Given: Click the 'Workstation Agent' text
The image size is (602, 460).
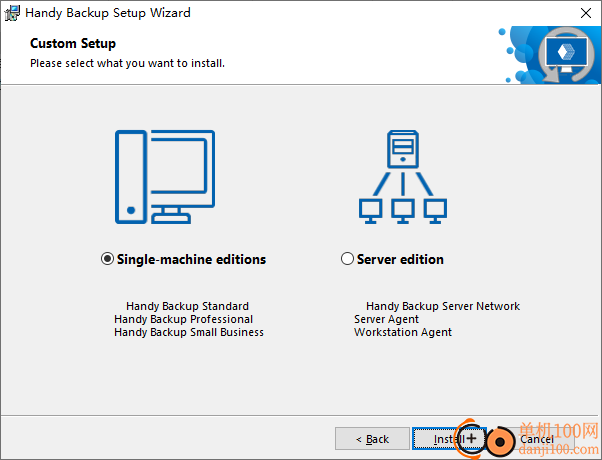Looking at the screenshot, I should pos(403,332).
